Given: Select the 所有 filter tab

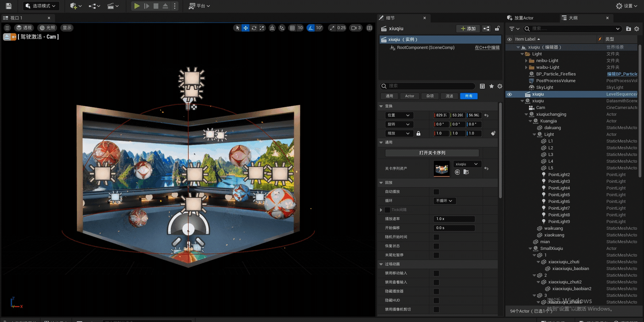Looking at the screenshot, I should click(x=469, y=96).
